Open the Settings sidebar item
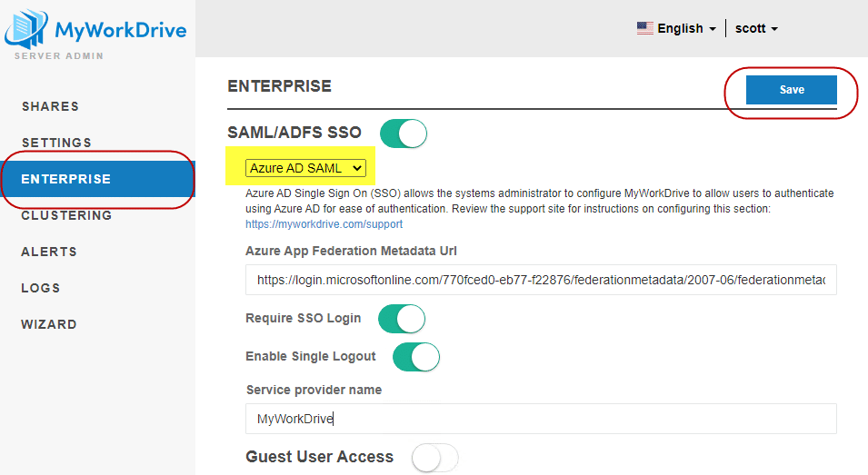This screenshot has width=868, height=475. 56,143
